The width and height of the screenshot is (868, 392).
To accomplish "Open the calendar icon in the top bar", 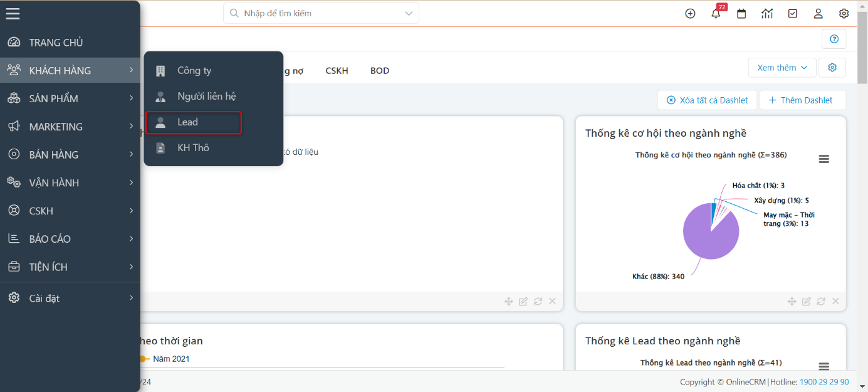I will coord(741,13).
